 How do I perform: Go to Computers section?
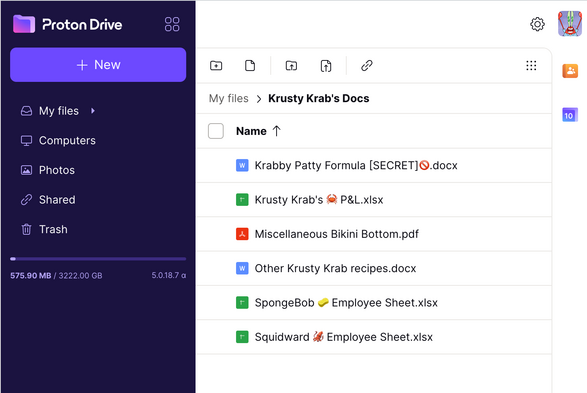[x=67, y=140]
